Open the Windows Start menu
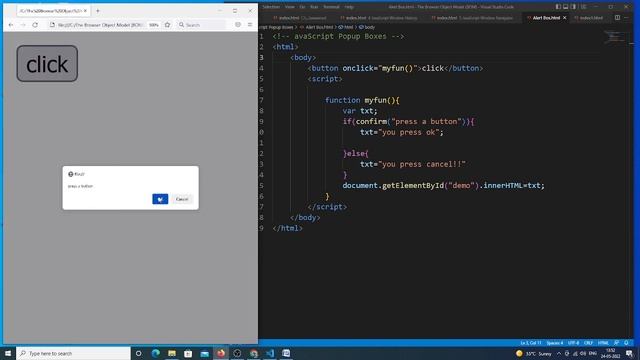640x360 pixels. pos(8,353)
